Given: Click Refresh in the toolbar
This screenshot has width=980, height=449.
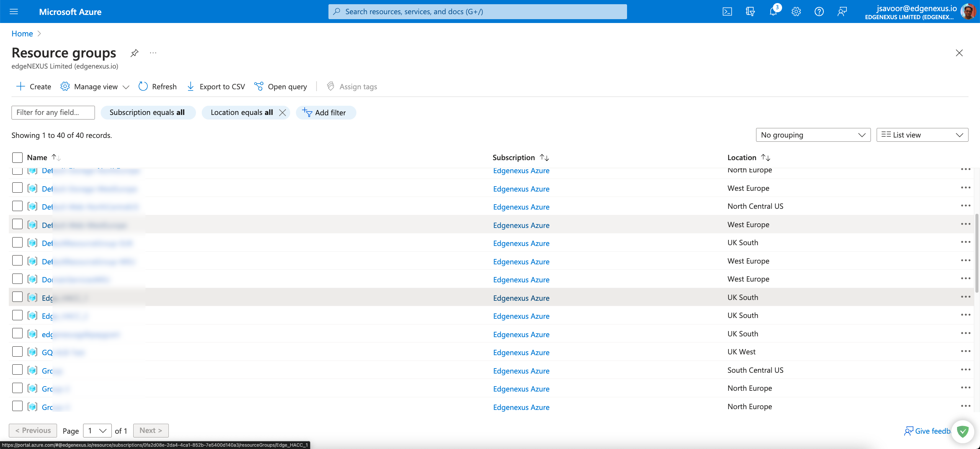Looking at the screenshot, I should click(157, 87).
